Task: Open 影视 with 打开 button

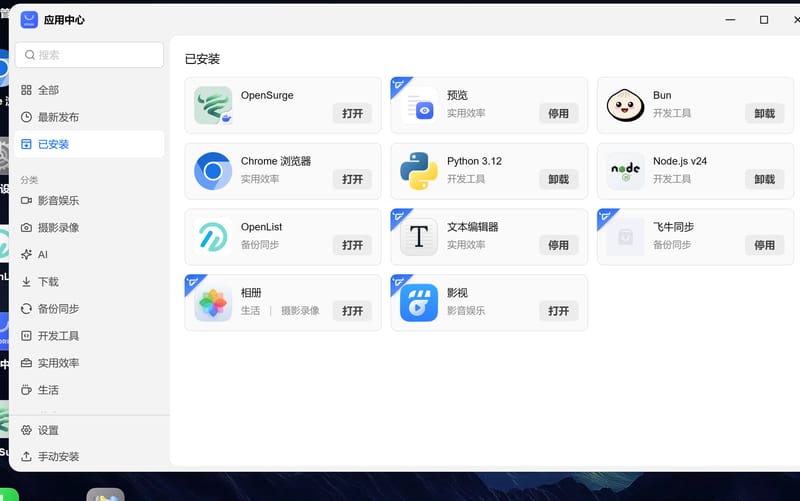Action: [x=559, y=311]
